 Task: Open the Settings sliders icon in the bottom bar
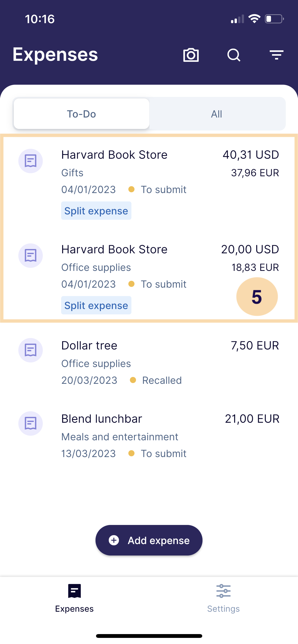click(x=223, y=591)
